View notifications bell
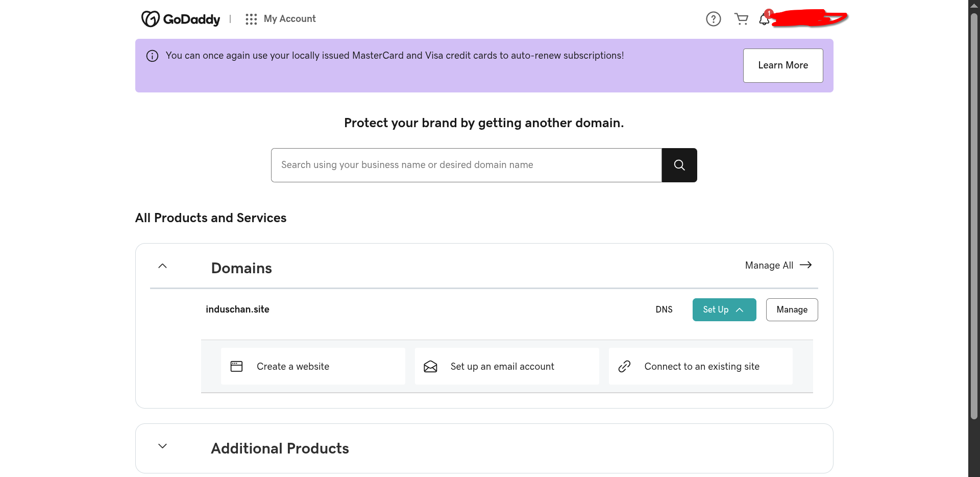 764,19
